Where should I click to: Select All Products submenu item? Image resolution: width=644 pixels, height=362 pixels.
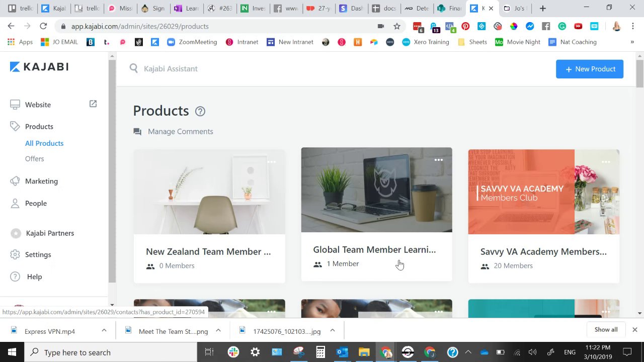44,143
